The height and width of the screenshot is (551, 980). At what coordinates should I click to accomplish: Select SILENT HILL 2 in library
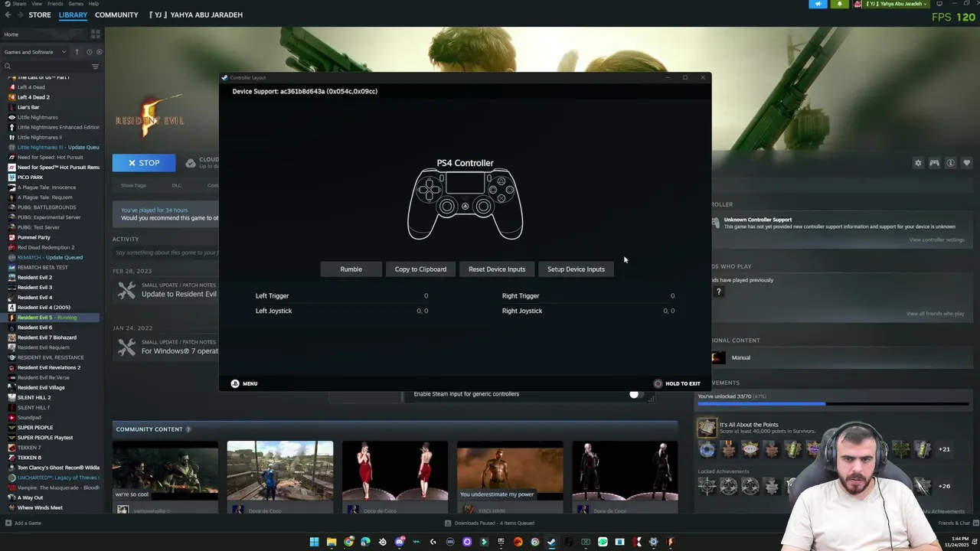point(34,397)
